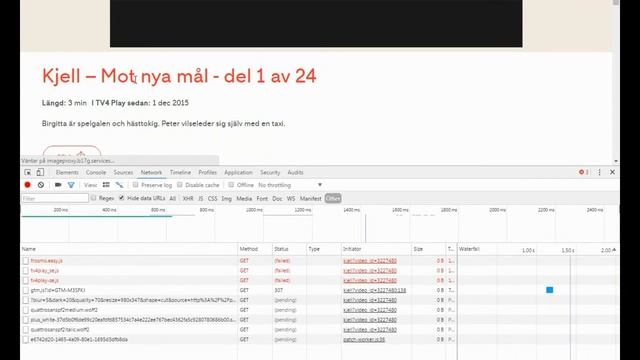Select the gtm.js?id=GTM request row
The height and width of the screenshot is (360, 640).
click(58, 290)
